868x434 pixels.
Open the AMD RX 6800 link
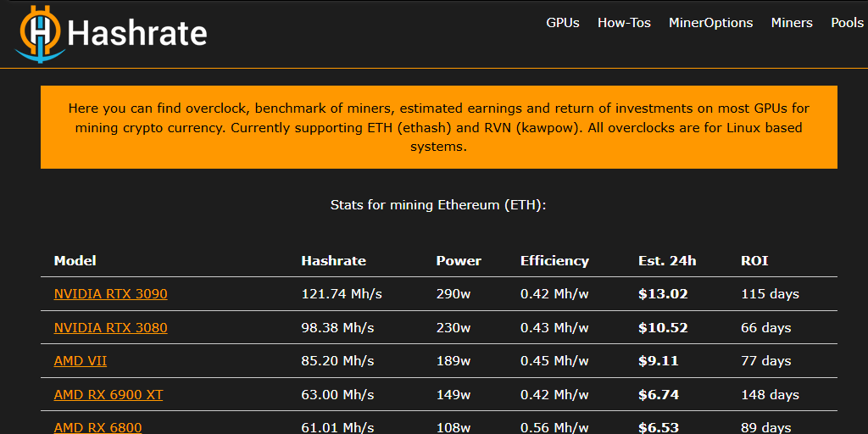click(97, 427)
